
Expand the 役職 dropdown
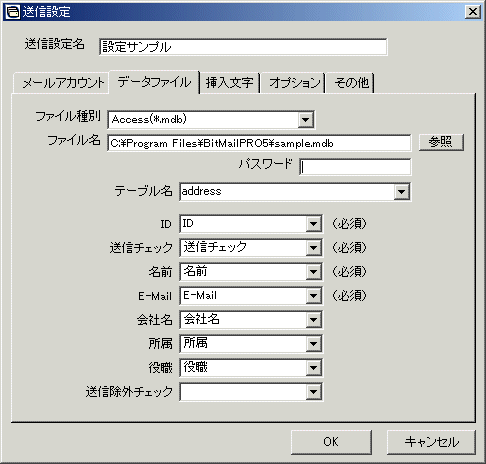click(x=313, y=368)
